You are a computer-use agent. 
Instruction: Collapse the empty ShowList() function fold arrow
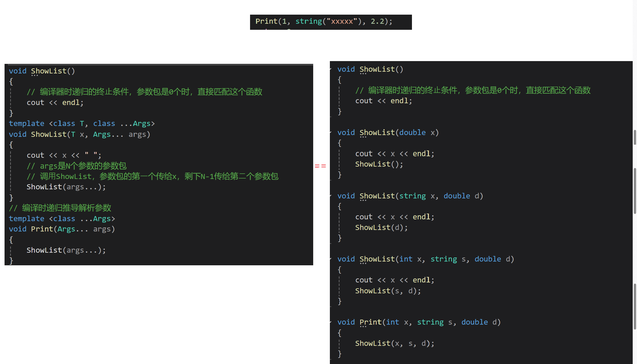[x=331, y=69]
